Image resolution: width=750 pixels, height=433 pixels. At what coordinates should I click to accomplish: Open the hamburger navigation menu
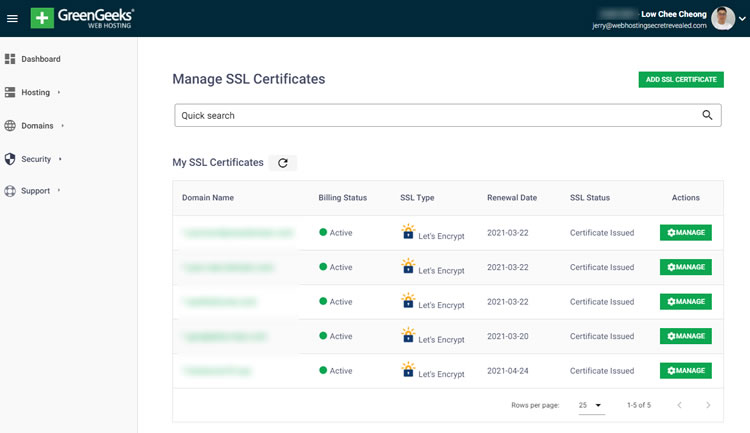tap(12, 19)
